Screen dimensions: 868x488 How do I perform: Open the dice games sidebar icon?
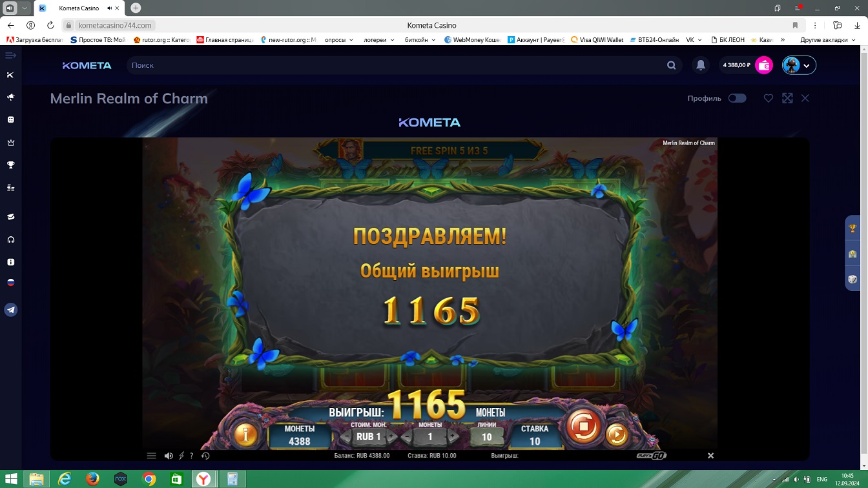[10, 120]
